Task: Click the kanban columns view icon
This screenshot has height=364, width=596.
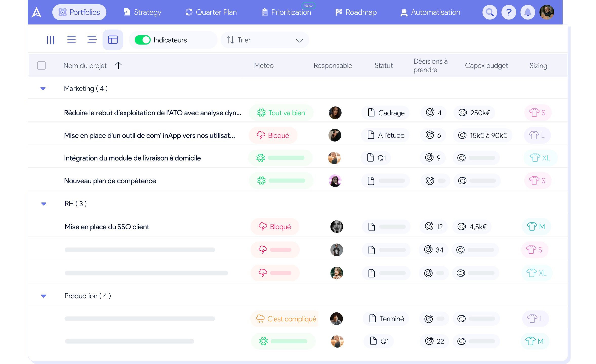Action: (x=51, y=40)
